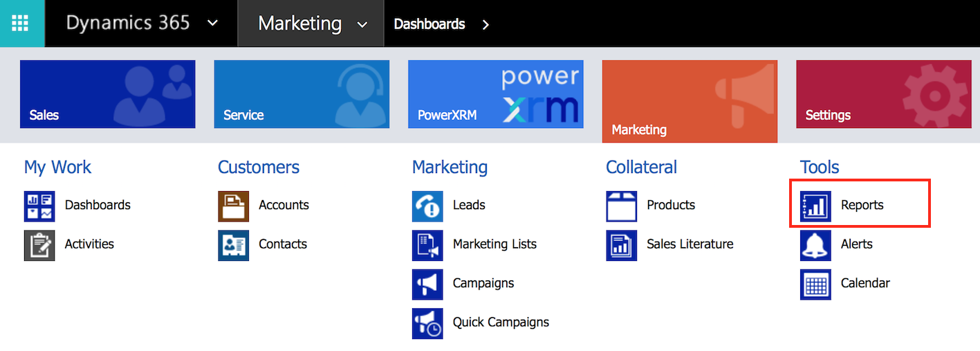Open the Settings area tile

pos(884,94)
